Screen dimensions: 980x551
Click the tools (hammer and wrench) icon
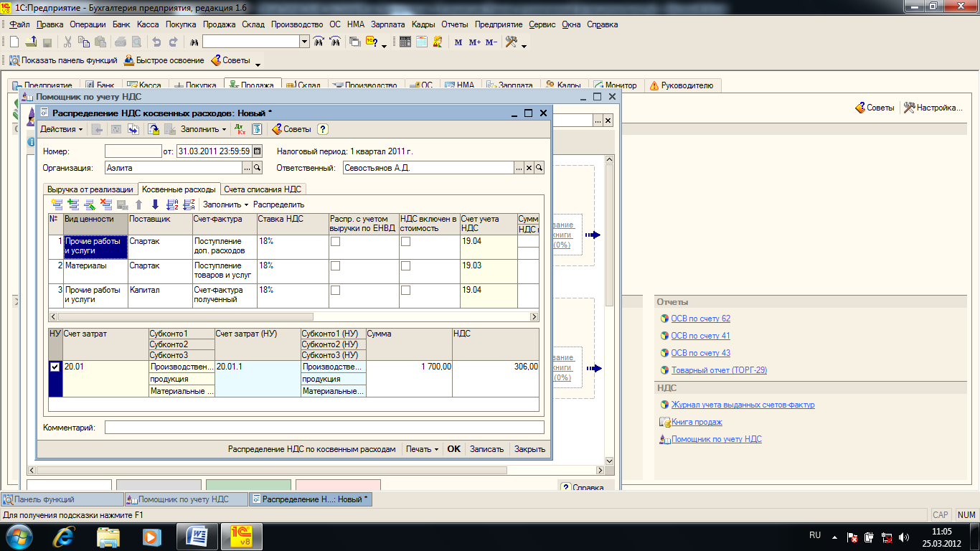tap(511, 42)
